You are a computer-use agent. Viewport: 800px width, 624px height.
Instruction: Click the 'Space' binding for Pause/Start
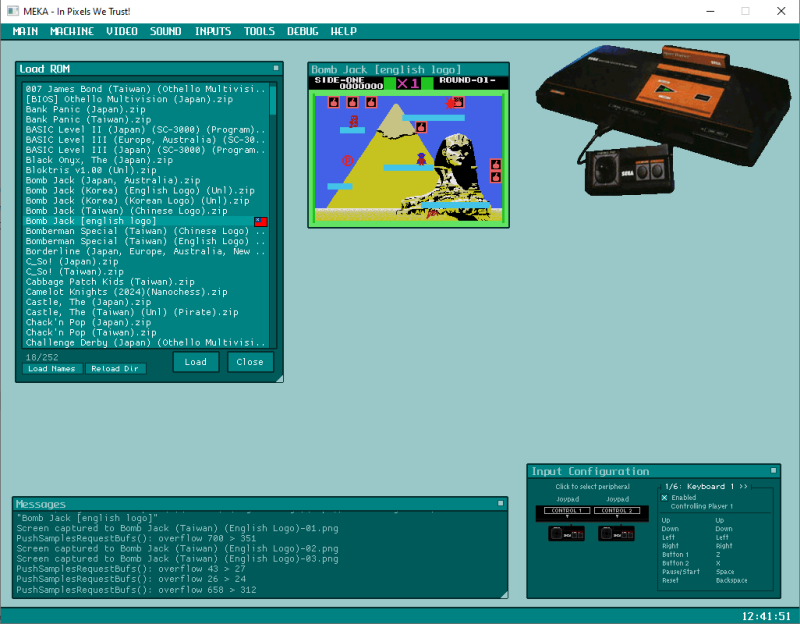(x=724, y=572)
